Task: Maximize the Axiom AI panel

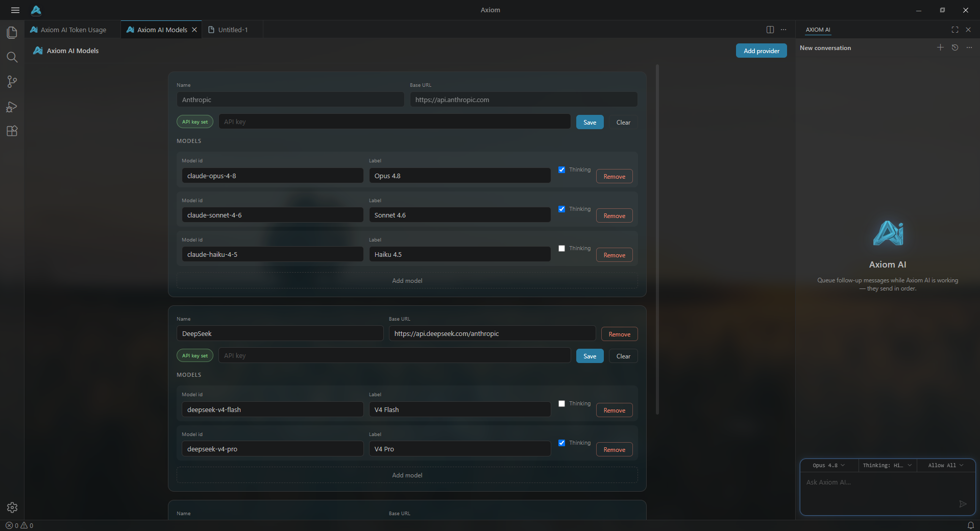Action: pos(955,30)
